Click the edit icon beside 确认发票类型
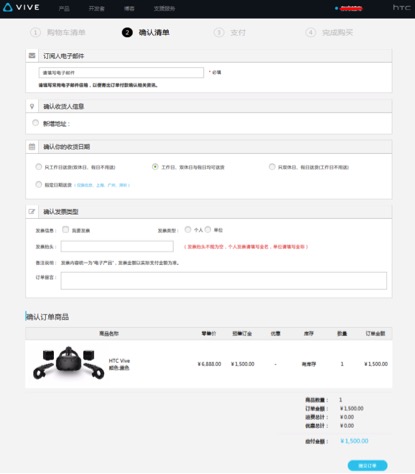 pyautogui.click(x=32, y=211)
